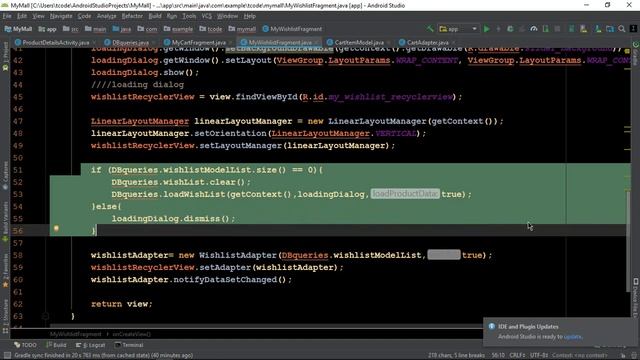The image size is (640, 360).
Task: Open Project Structure toolbar icon
Action: [x=610, y=29]
